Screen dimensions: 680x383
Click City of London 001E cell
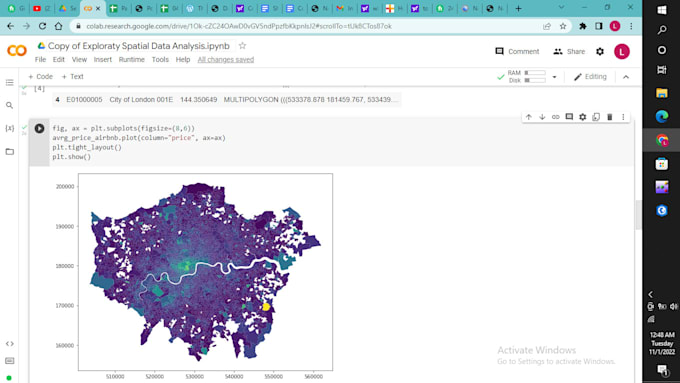click(141, 99)
